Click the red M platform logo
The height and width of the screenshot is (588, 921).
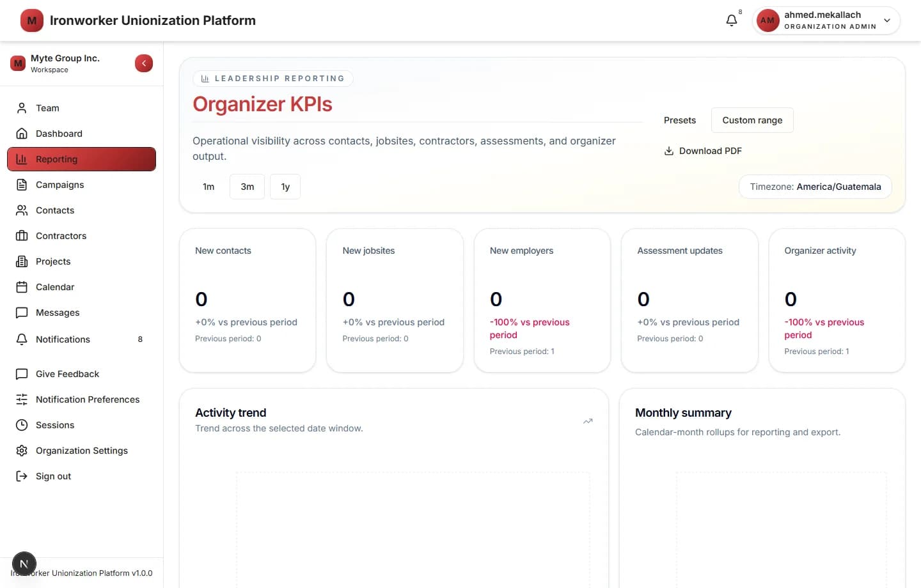click(x=32, y=20)
